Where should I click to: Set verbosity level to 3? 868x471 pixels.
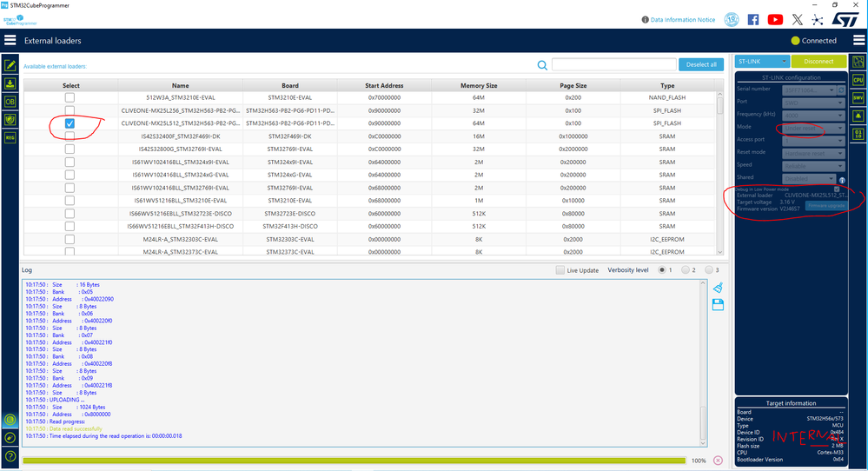click(x=709, y=270)
